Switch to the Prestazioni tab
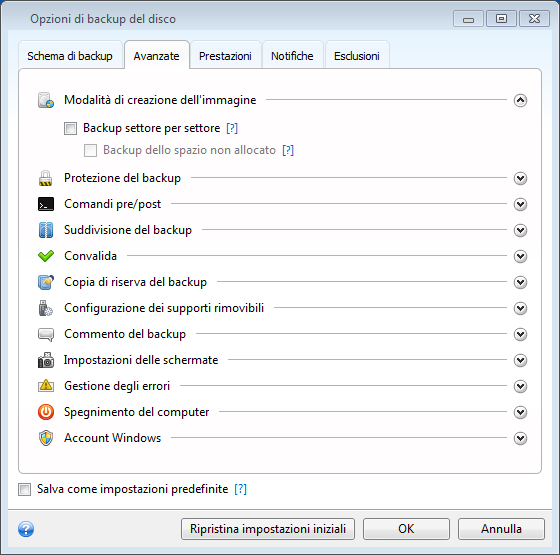 [x=225, y=56]
